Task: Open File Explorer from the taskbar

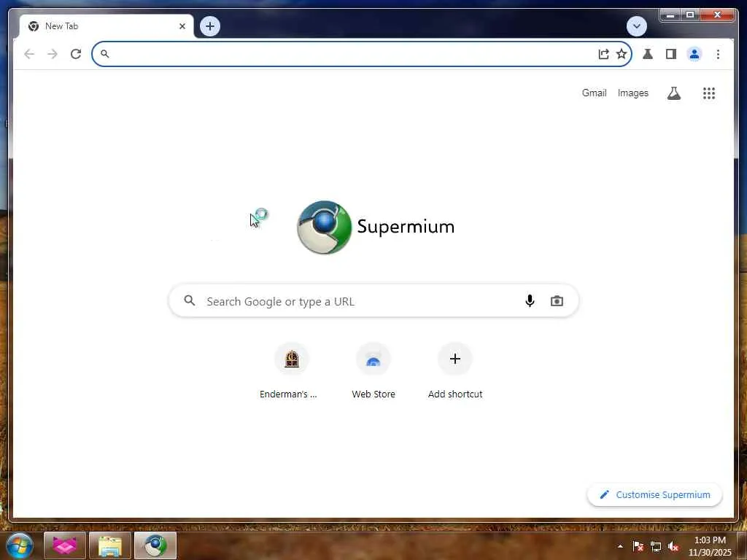Action: coord(110,545)
